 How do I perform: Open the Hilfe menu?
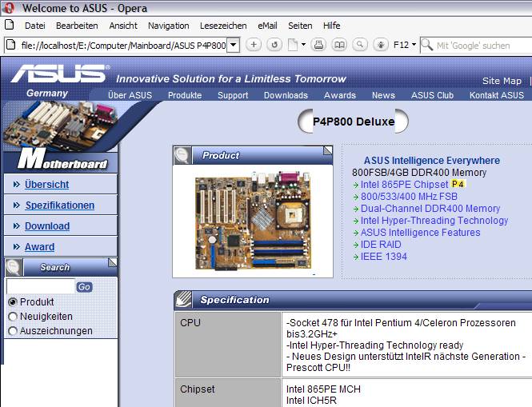(331, 26)
